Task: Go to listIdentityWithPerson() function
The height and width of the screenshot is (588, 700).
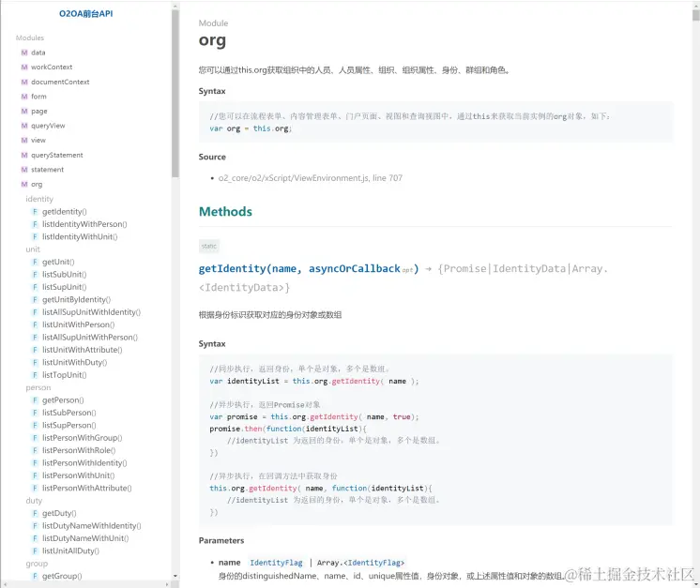Action: [x=84, y=224]
